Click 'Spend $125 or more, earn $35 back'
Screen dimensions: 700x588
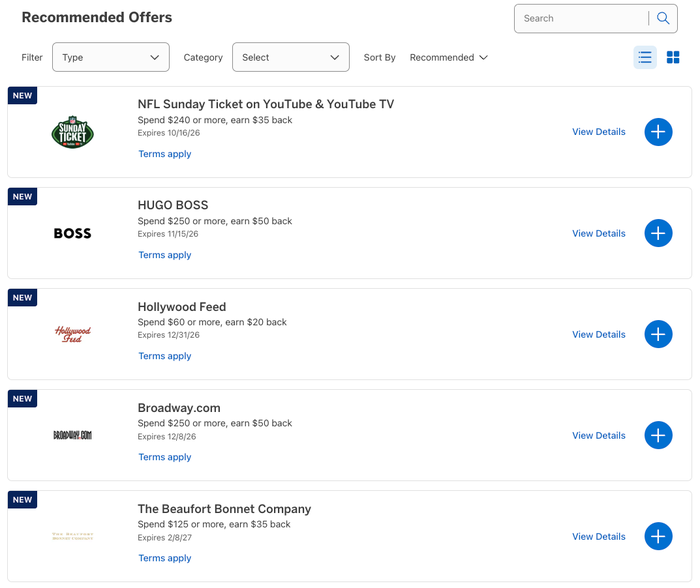(x=214, y=524)
